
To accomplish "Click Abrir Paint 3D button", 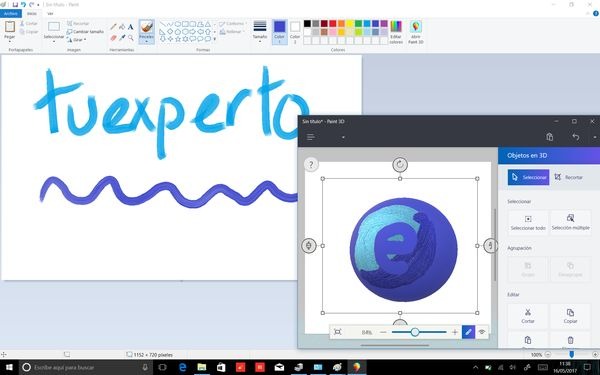I will (416, 32).
